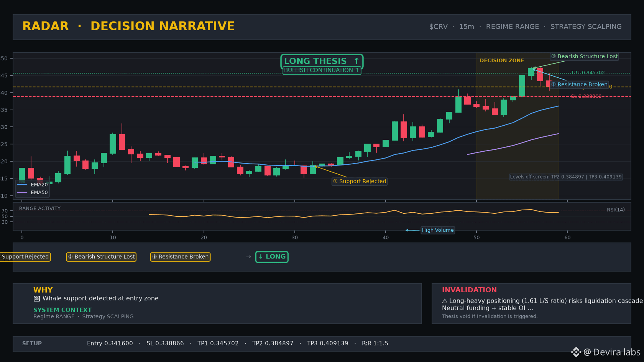Click the SETUP label in the bottom bar
This screenshot has height=362, width=644.
[32, 343]
